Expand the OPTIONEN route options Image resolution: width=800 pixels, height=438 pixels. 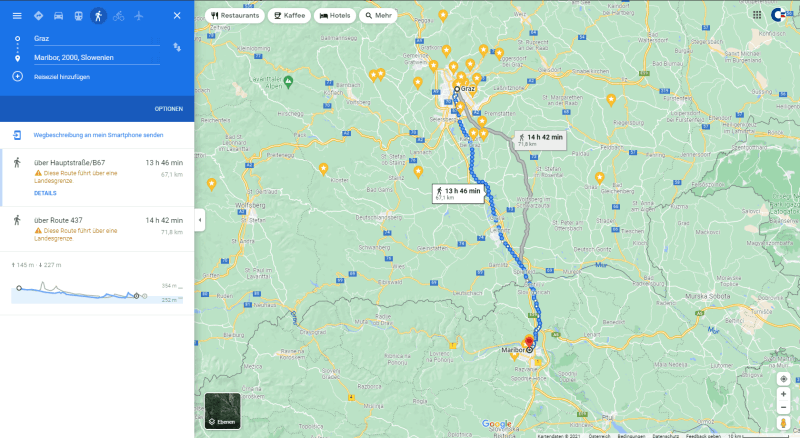[x=168, y=108]
